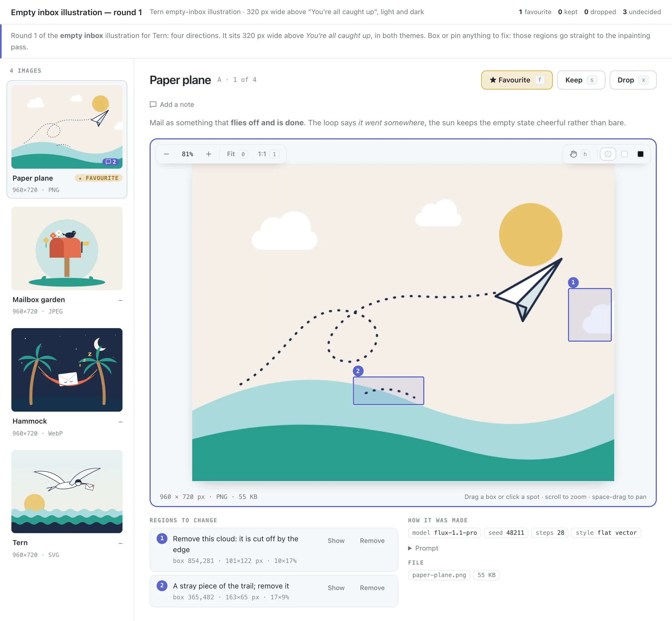
Task: Click the FAVOURITE badge on Paper plane
Action: pyautogui.click(x=98, y=178)
